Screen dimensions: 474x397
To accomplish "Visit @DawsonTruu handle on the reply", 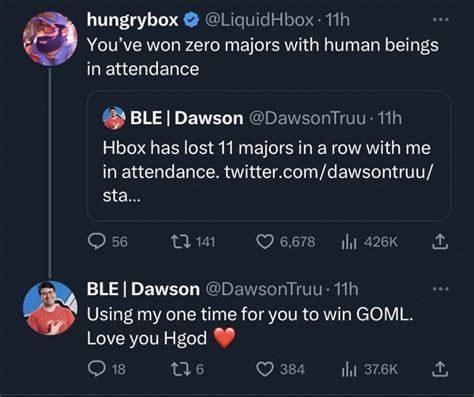I will pyautogui.click(x=264, y=289).
